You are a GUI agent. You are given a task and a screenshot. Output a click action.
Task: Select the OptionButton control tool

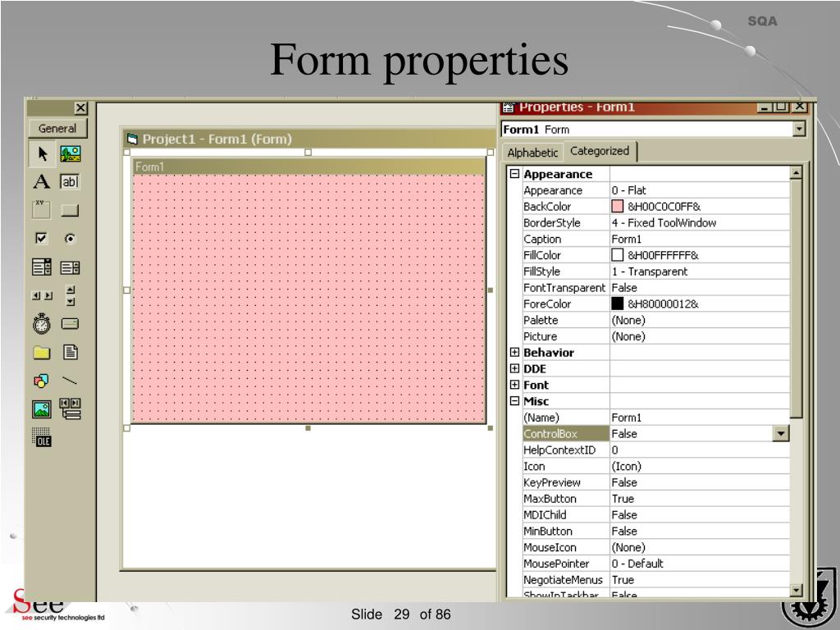pos(69,239)
